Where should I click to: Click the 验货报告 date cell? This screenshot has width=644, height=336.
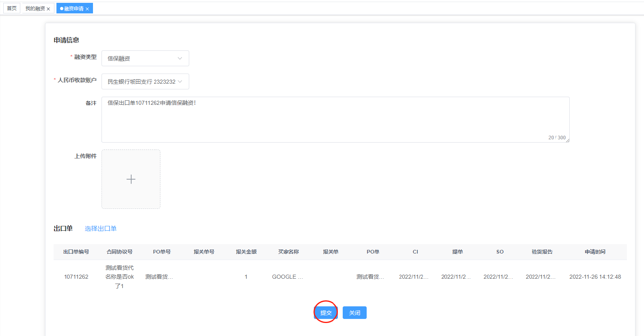(x=540, y=277)
